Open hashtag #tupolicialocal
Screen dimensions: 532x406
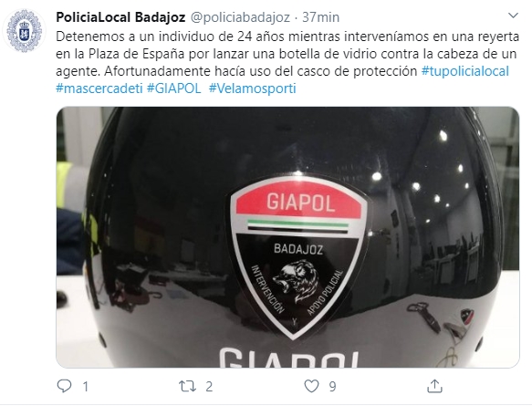click(465, 71)
